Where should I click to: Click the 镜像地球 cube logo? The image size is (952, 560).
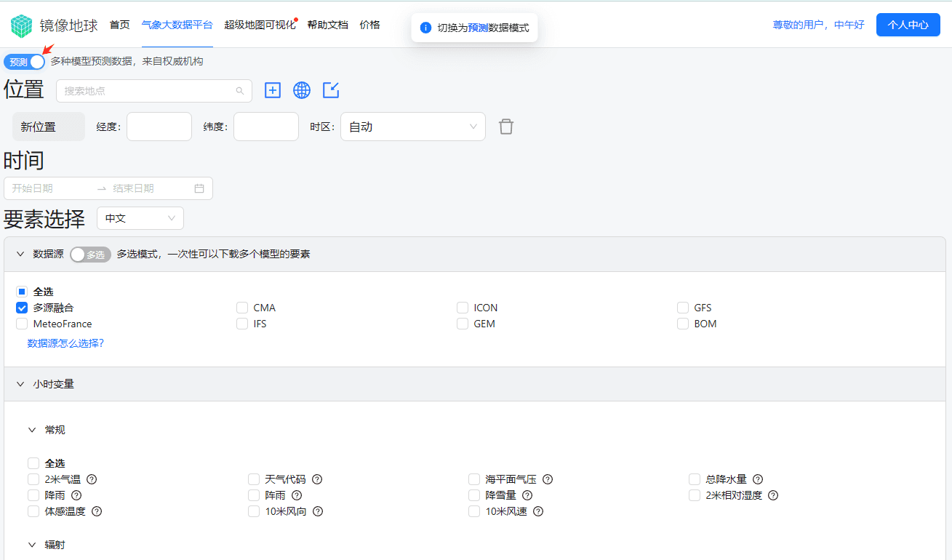click(22, 25)
